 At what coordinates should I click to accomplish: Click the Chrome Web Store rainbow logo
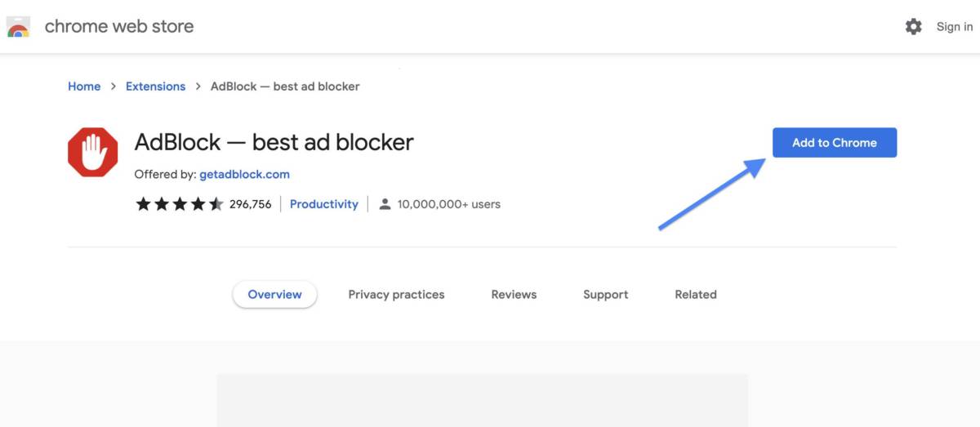coord(18,28)
